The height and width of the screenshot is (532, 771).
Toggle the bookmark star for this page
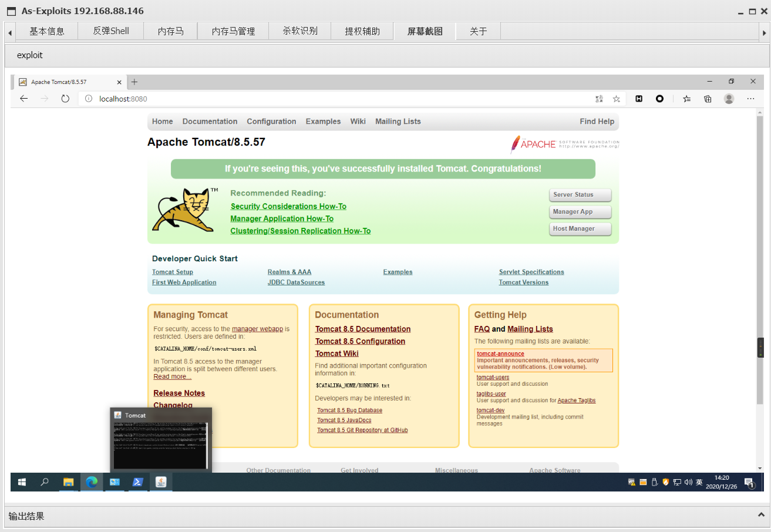pos(617,99)
